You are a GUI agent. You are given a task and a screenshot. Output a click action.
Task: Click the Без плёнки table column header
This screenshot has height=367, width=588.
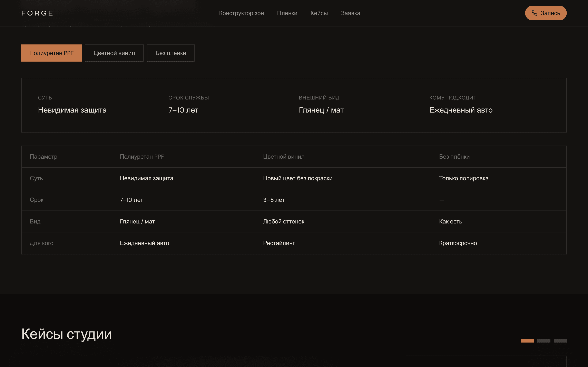454,157
